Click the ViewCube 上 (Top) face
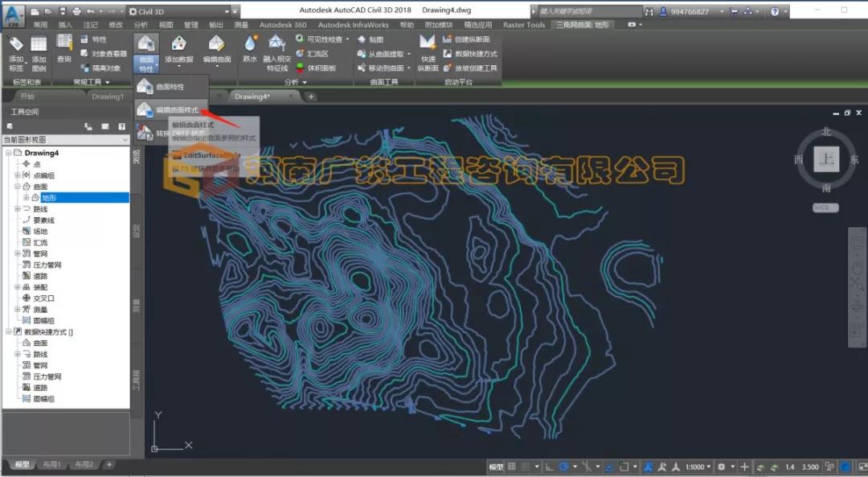 pyautogui.click(x=826, y=159)
